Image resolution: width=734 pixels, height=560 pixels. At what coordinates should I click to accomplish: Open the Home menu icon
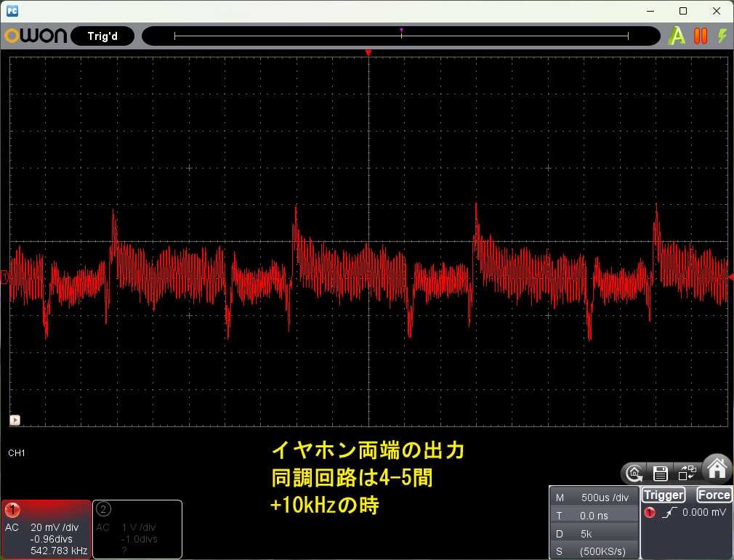point(717,468)
